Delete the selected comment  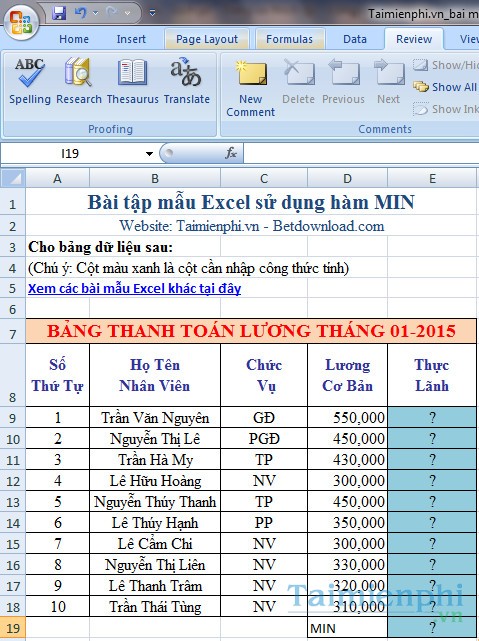coord(298,82)
